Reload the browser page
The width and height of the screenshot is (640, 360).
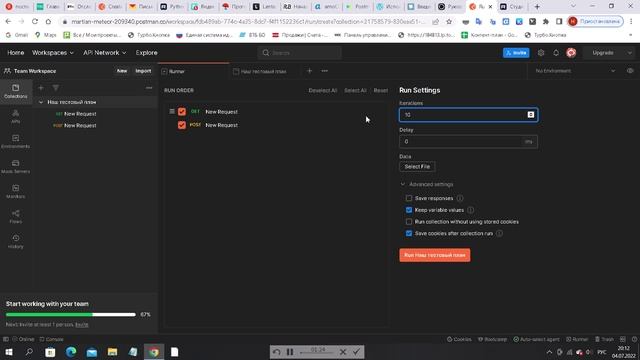(x=35, y=21)
